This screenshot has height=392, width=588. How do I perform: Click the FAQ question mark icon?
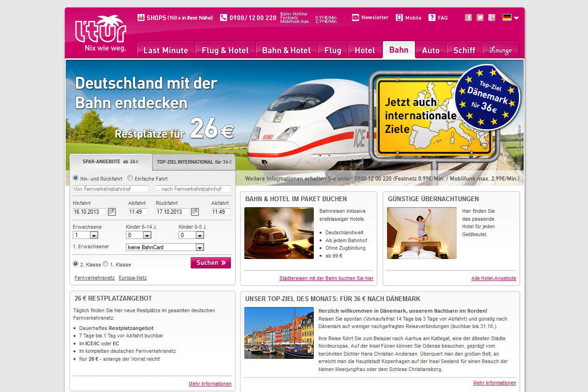tap(432, 18)
